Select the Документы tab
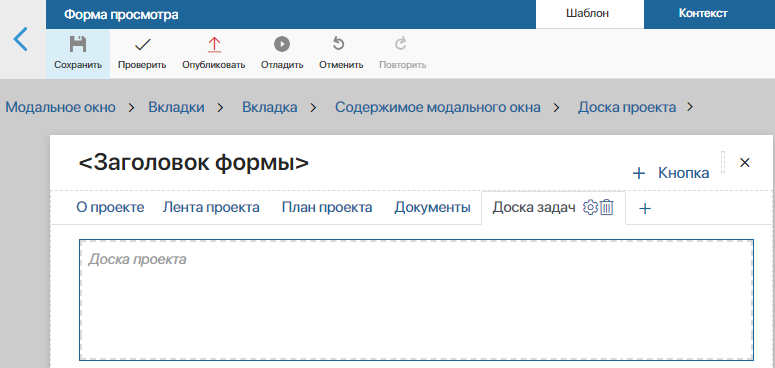 pyautogui.click(x=432, y=207)
